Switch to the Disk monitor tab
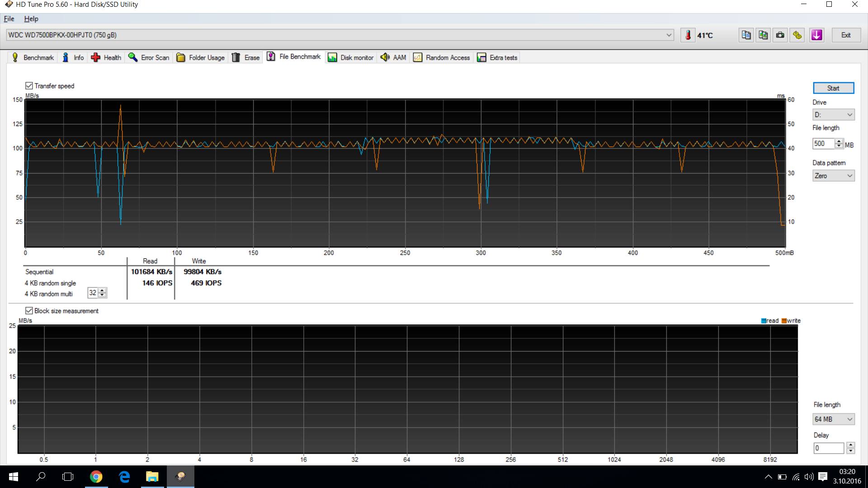Screen dimensions: 868x488 point(351,57)
